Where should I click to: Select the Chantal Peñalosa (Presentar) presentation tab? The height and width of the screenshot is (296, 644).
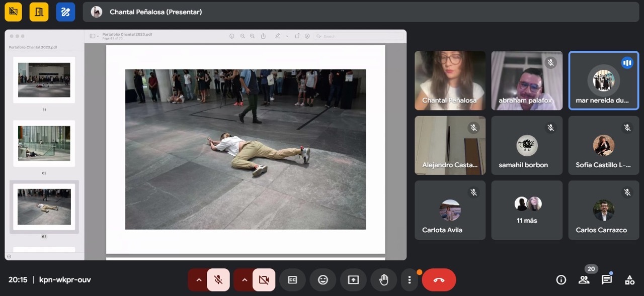[155, 12]
